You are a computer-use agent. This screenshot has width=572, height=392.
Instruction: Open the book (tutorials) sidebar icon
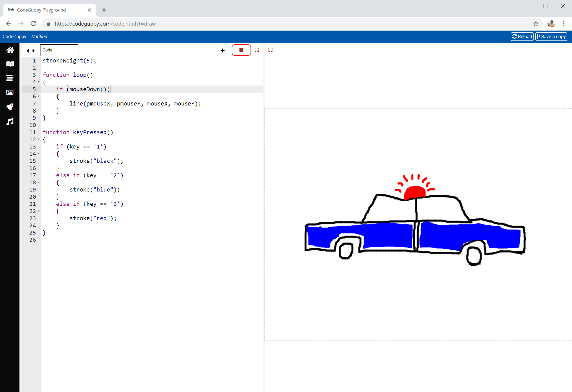(10, 64)
